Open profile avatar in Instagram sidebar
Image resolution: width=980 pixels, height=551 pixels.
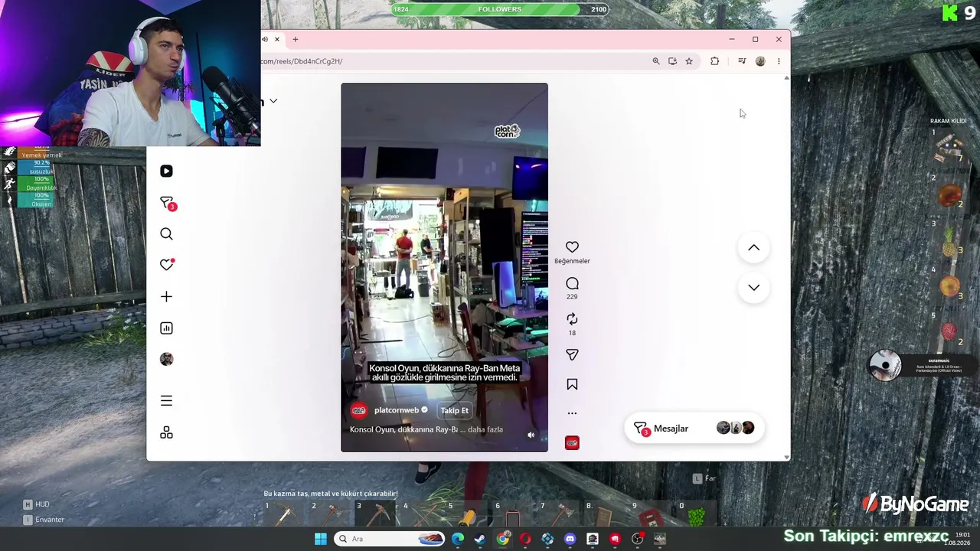click(x=166, y=359)
